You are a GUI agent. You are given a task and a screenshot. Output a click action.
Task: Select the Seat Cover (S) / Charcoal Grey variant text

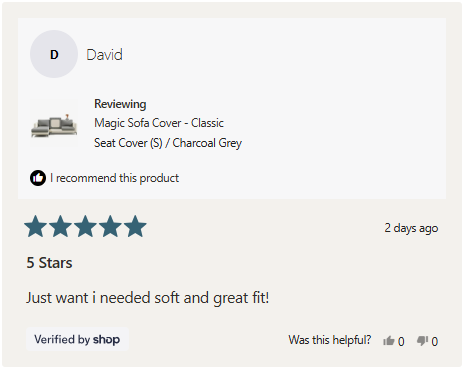(x=168, y=143)
